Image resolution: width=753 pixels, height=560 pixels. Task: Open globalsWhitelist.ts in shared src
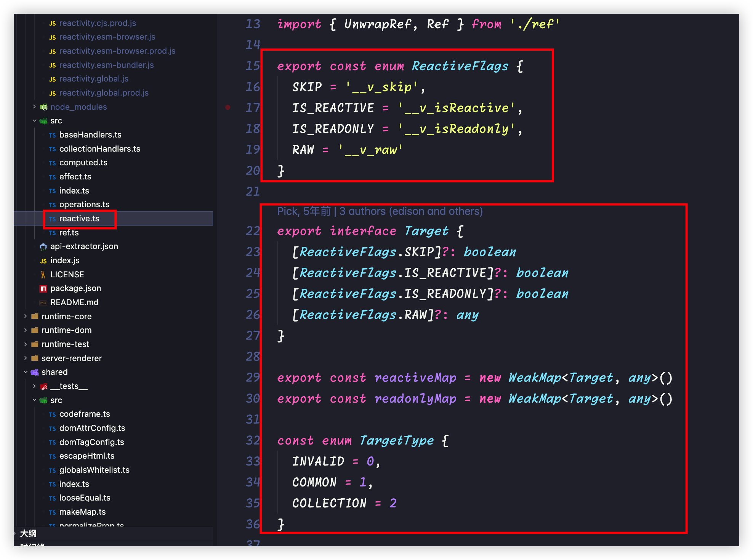coord(94,470)
